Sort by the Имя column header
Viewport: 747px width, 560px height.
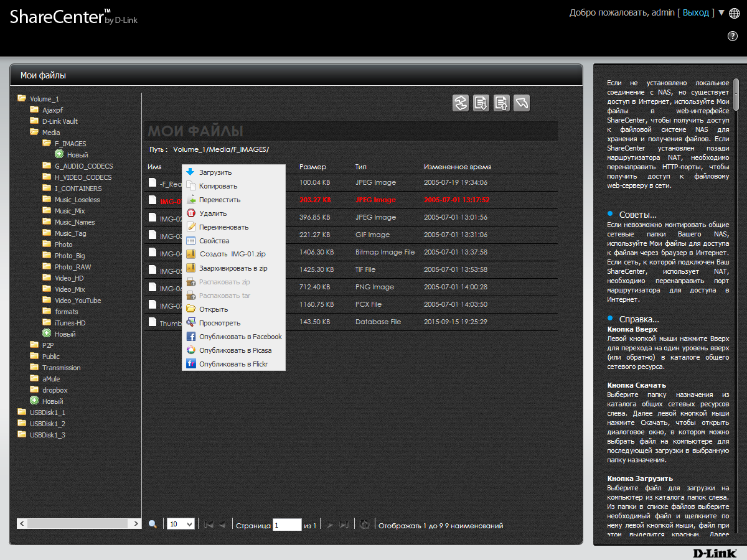(154, 167)
